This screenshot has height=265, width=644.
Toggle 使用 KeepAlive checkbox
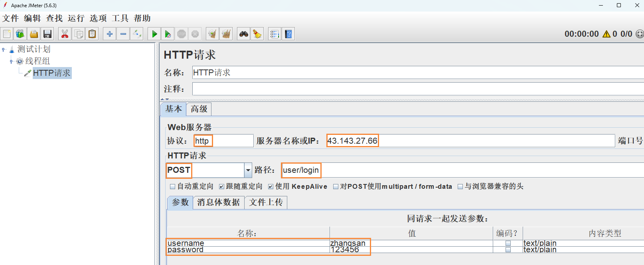pos(271,186)
